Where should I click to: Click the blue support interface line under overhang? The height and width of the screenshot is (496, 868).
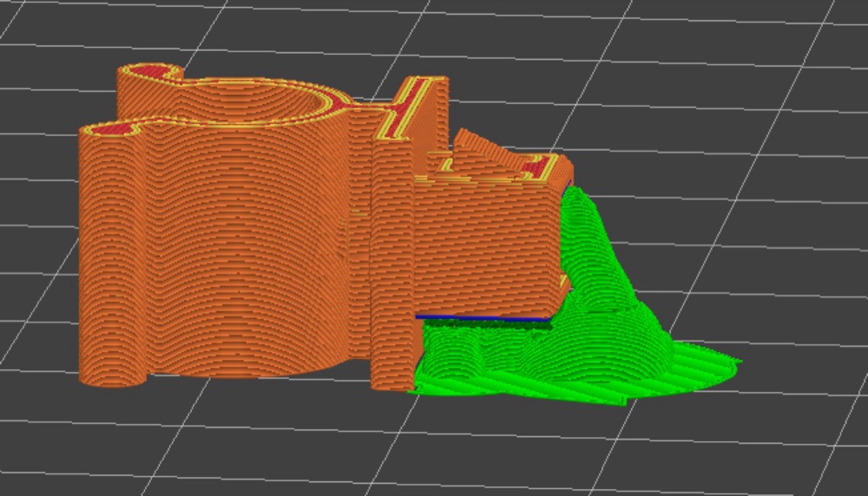tap(483, 318)
